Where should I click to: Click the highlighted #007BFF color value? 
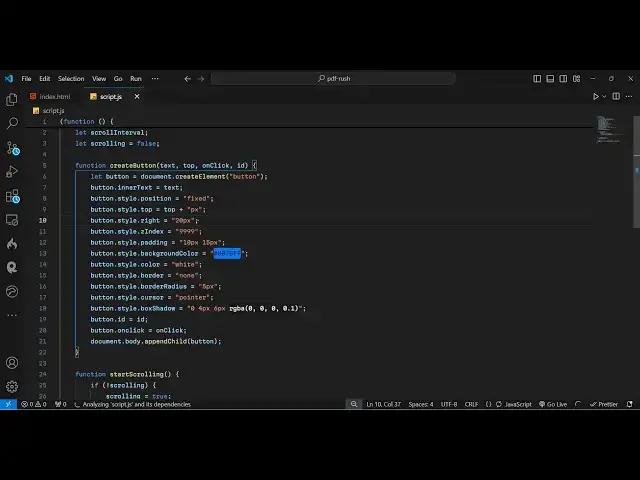227,253
